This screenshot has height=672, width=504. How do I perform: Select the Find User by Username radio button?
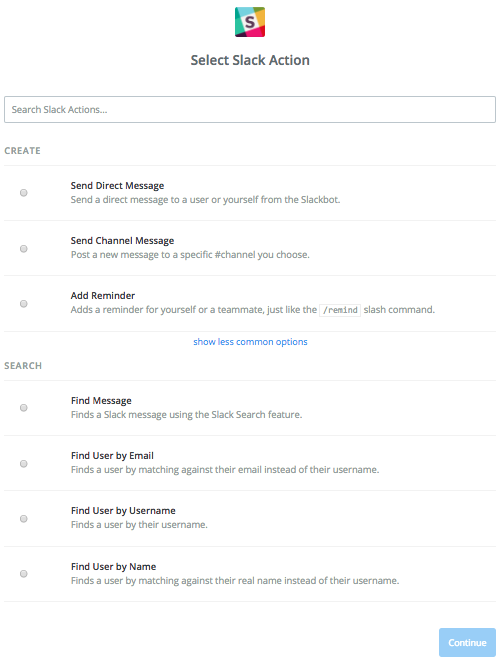tap(24, 519)
